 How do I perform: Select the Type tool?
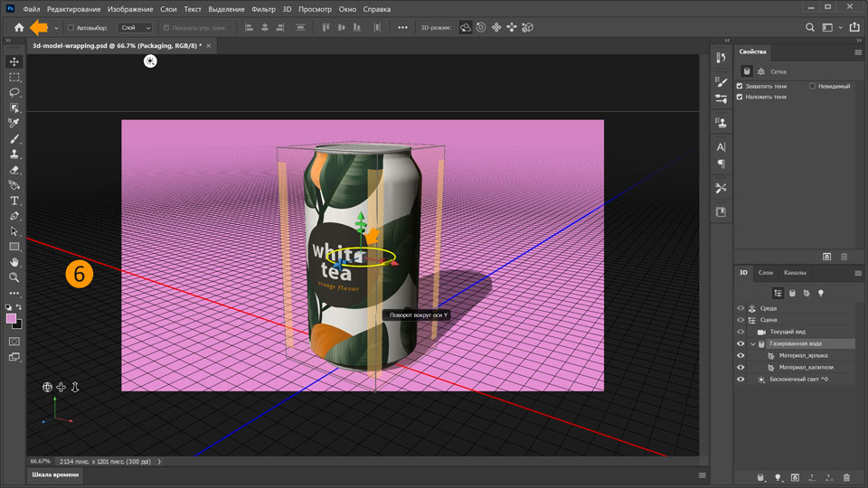(x=14, y=201)
